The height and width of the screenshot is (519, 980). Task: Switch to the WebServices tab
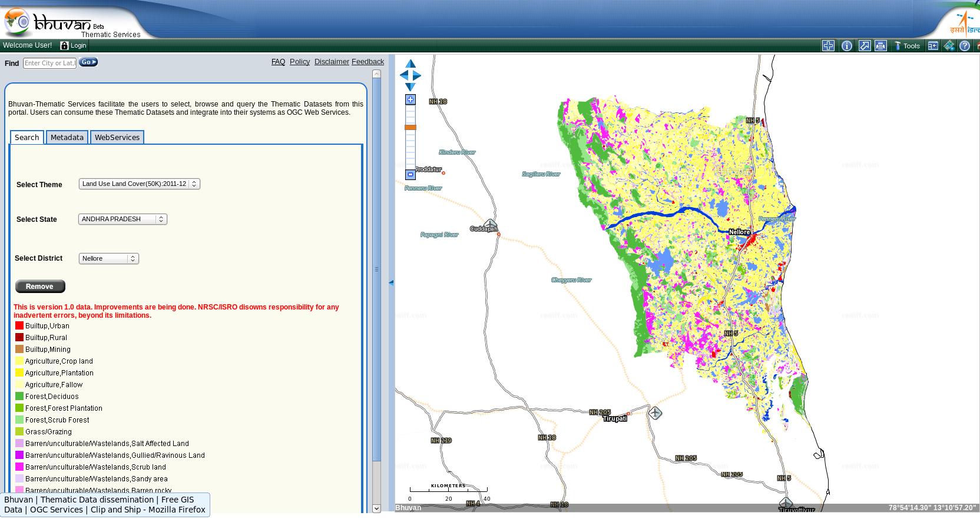pos(117,137)
